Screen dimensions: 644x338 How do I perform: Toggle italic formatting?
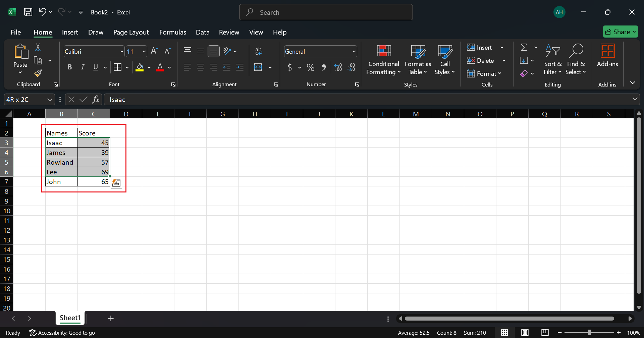(83, 67)
